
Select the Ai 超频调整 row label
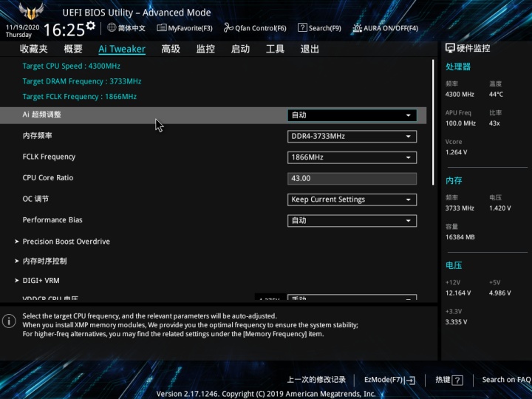click(x=41, y=115)
